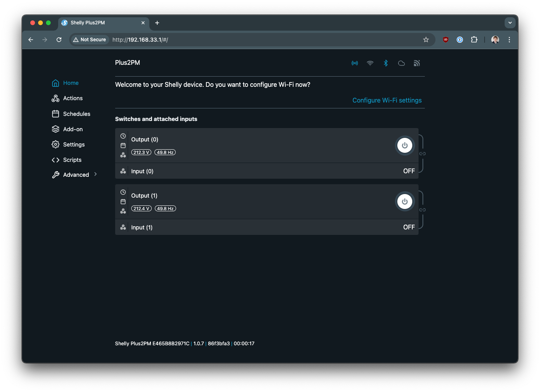Click the Wi-Fi status icon
Screen dimensions: 540x392
click(370, 63)
